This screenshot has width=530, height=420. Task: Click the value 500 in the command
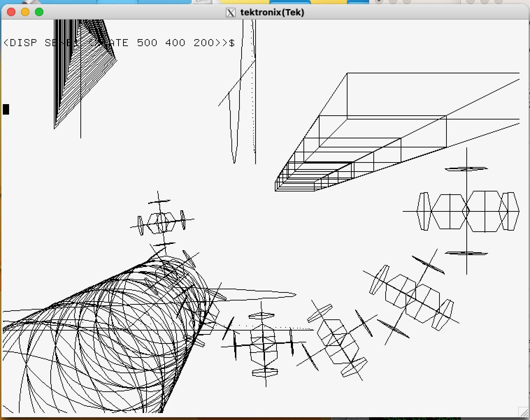pyautogui.click(x=147, y=43)
